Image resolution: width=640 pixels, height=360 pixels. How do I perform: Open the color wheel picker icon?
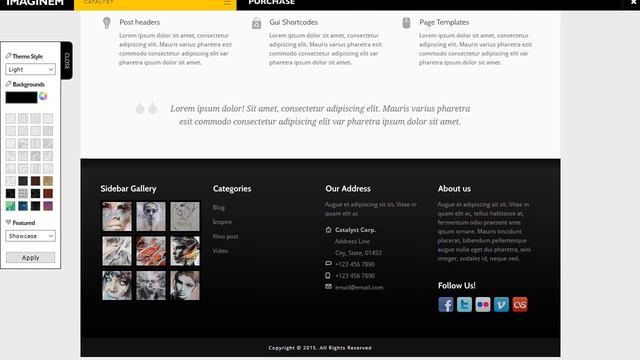click(x=43, y=96)
